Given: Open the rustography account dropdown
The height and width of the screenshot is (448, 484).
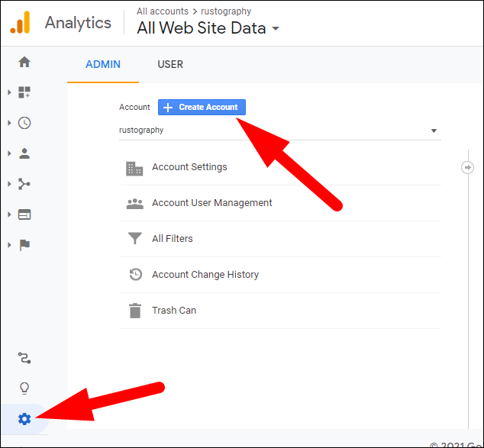Looking at the screenshot, I should tap(280, 131).
